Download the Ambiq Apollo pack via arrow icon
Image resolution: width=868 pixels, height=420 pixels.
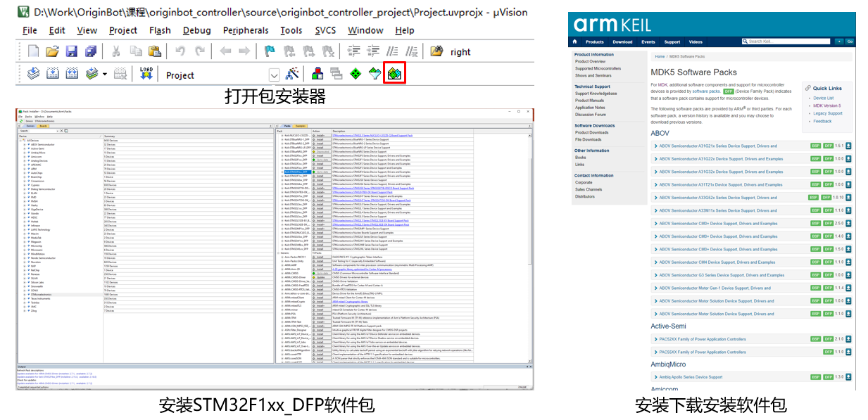point(849,377)
